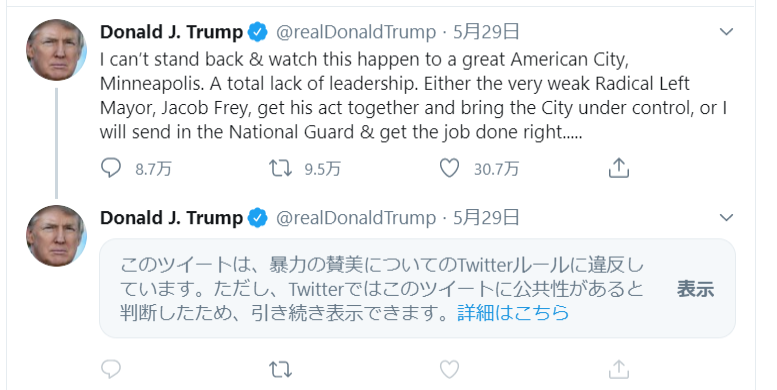Reply to the Minneapolis tweet via comment icon
The height and width of the screenshot is (390, 777).
(x=111, y=168)
